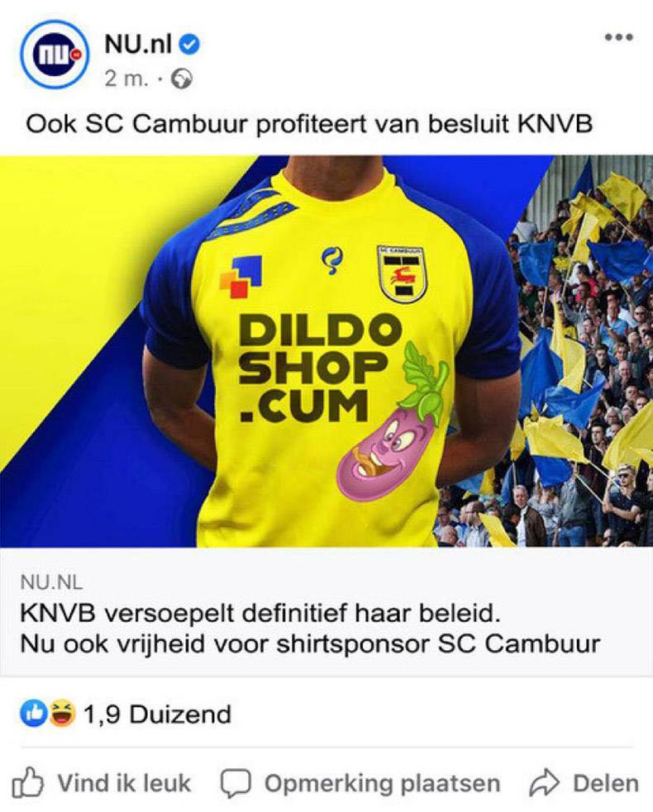Open the '2 m.' post timestamp
Screen dimensions: 653x812
[x=126, y=79]
